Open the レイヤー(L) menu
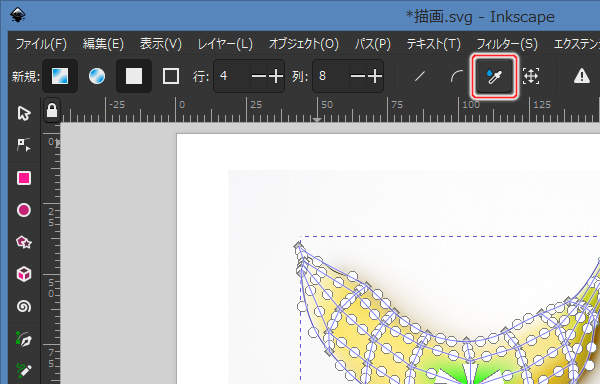The image size is (600, 384). [225, 44]
